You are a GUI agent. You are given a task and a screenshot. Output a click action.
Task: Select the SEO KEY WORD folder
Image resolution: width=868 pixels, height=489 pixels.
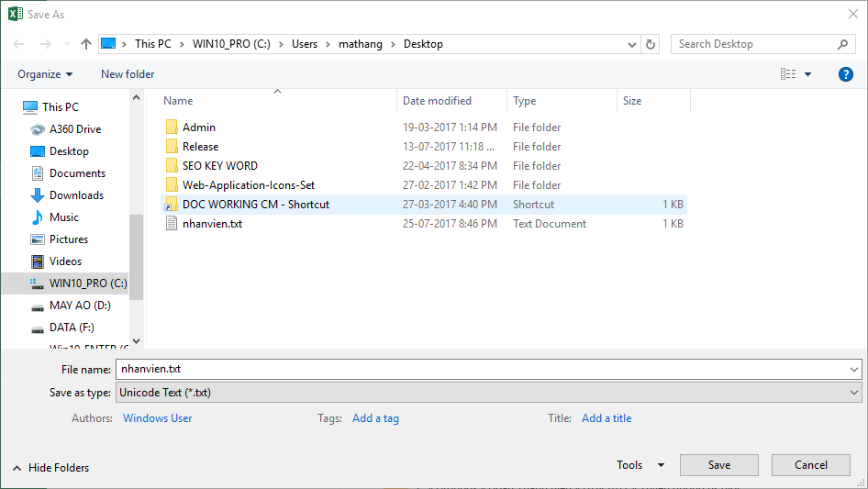click(220, 166)
